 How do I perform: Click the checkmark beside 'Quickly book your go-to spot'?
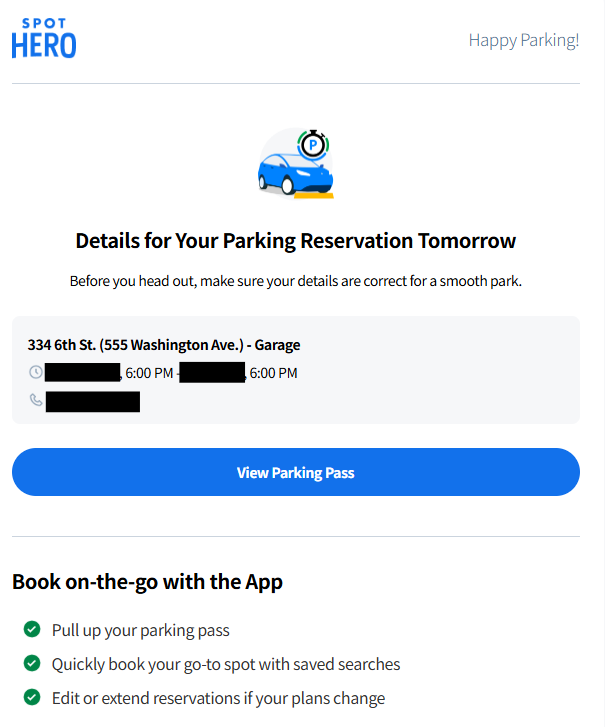[x=32, y=663]
